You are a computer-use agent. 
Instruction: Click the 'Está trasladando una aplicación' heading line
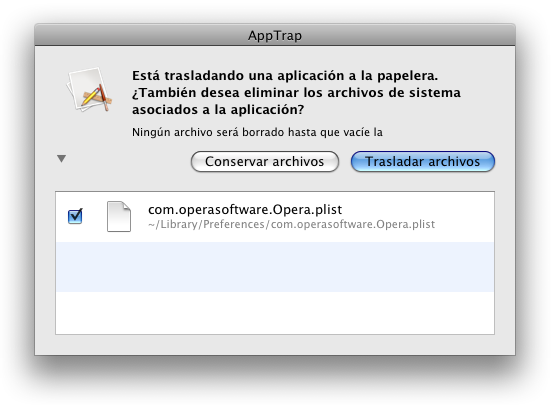(x=285, y=76)
